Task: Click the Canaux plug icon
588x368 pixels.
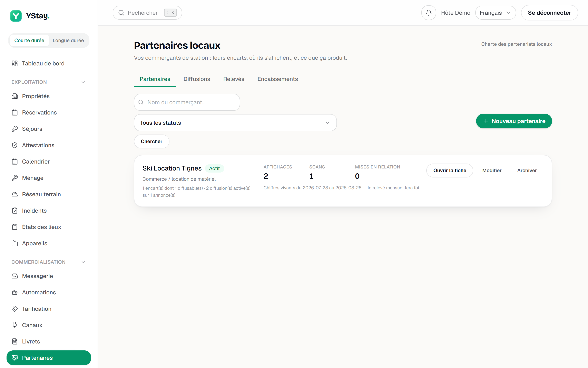Action: (x=14, y=325)
